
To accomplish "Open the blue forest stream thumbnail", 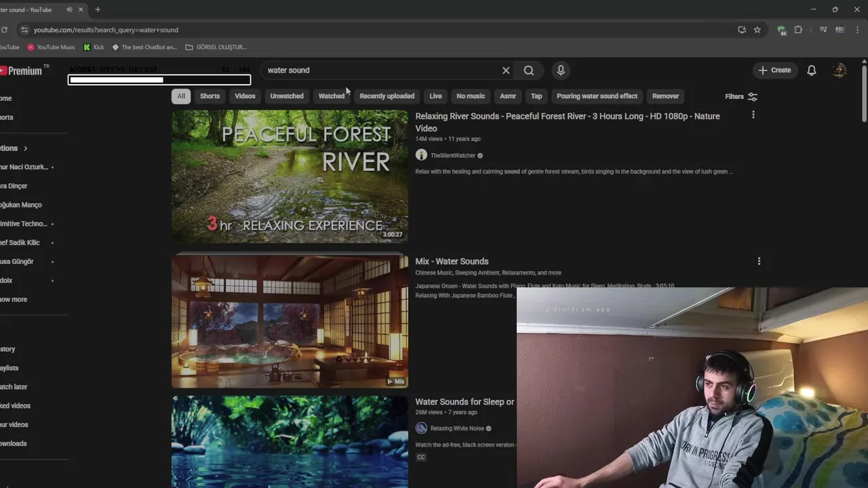I will 290,442.
